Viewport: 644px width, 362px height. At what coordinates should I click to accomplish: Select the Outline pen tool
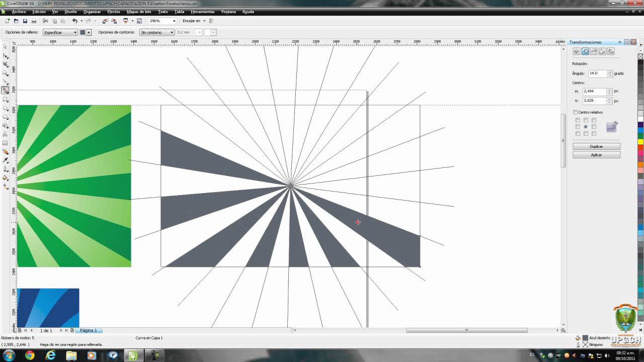coord(6,169)
